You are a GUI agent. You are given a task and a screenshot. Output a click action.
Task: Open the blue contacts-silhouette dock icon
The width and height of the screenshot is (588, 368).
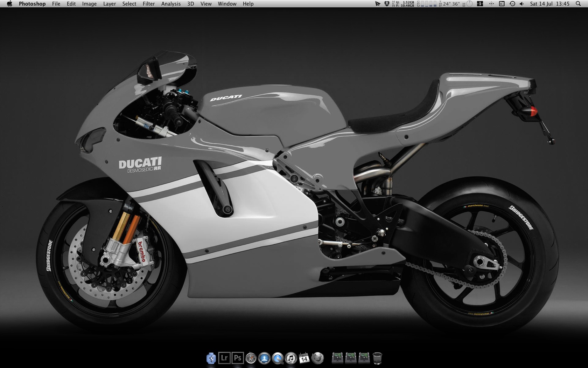click(x=264, y=358)
